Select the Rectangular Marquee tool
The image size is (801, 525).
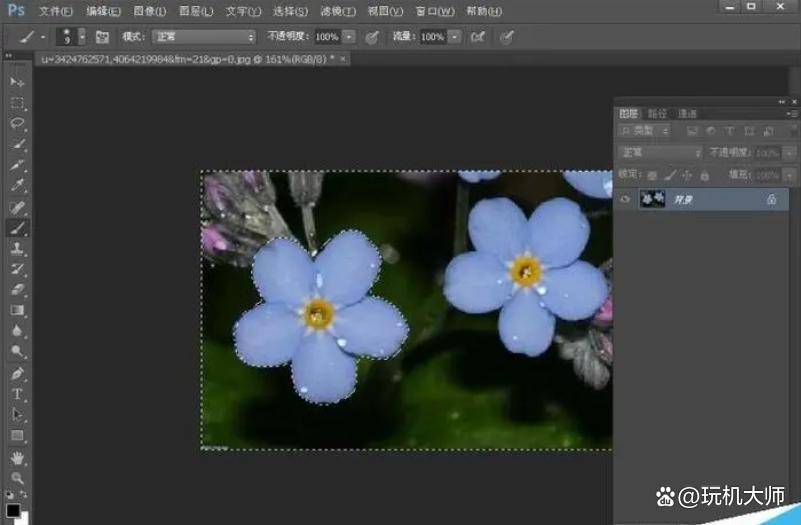click(17, 103)
